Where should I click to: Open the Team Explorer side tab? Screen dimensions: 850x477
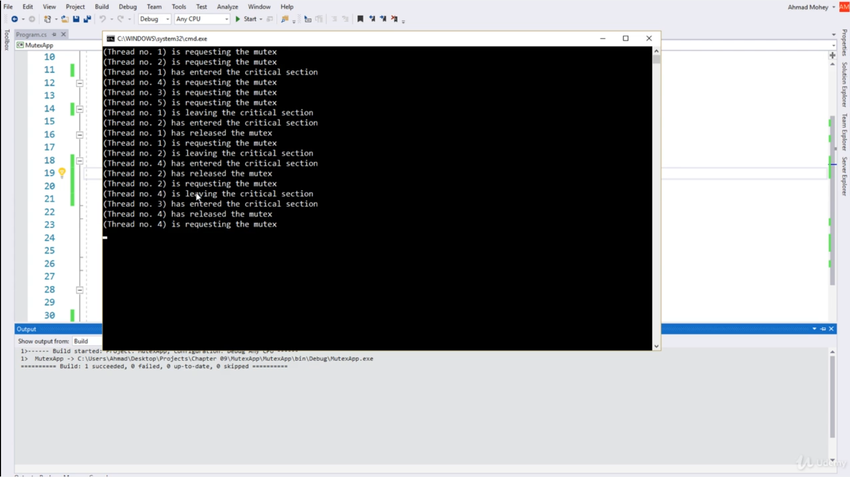[844, 132]
